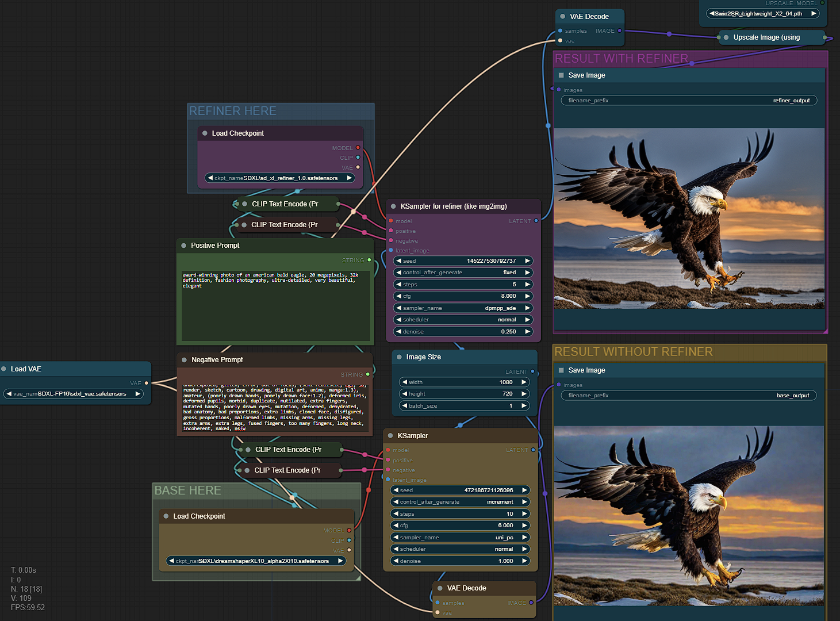The image size is (840, 621).
Task: Click the Load VAE node's collapse dot
Action: click(4, 369)
